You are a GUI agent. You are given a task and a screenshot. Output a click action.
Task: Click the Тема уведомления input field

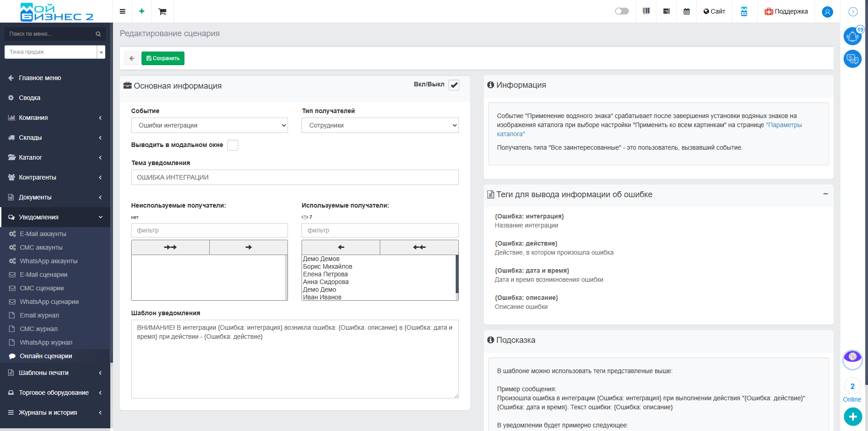pyautogui.click(x=295, y=177)
